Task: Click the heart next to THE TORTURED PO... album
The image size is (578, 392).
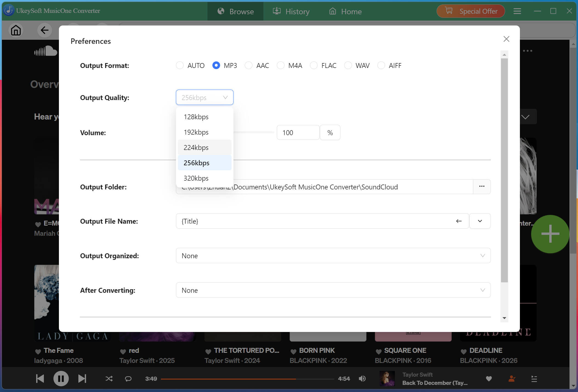Action: pyautogui.click(x=208, y=351)
